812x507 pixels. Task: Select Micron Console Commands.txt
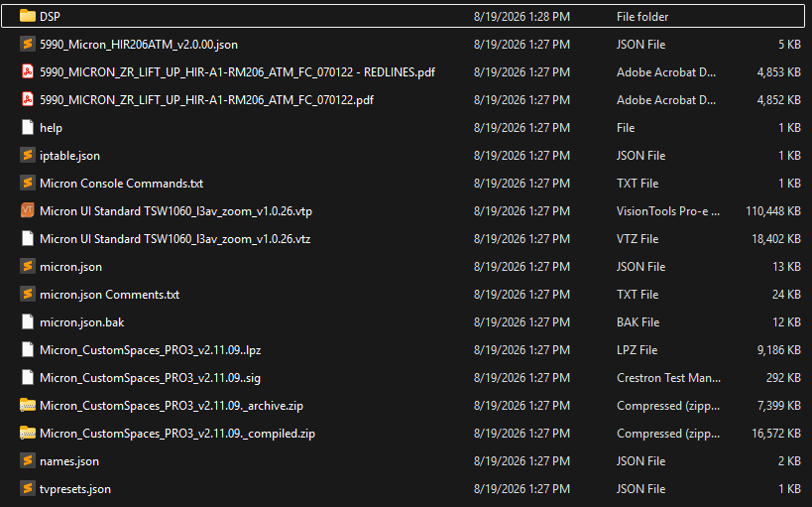point(121,184)
